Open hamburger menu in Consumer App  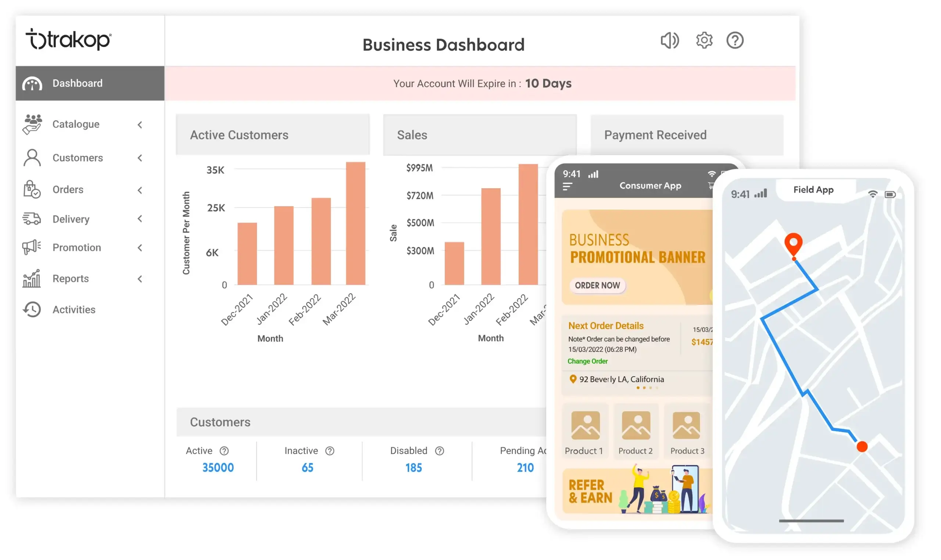(567, 186)
